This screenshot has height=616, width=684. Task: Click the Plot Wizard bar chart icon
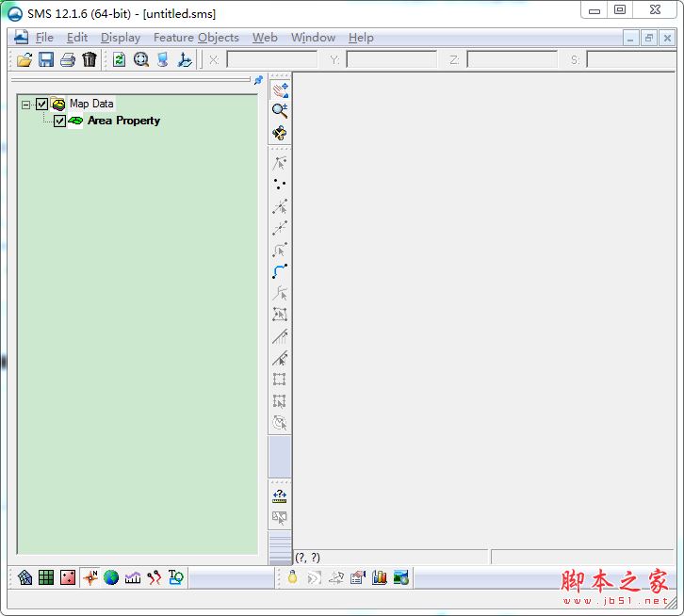[x=380, y=577]
